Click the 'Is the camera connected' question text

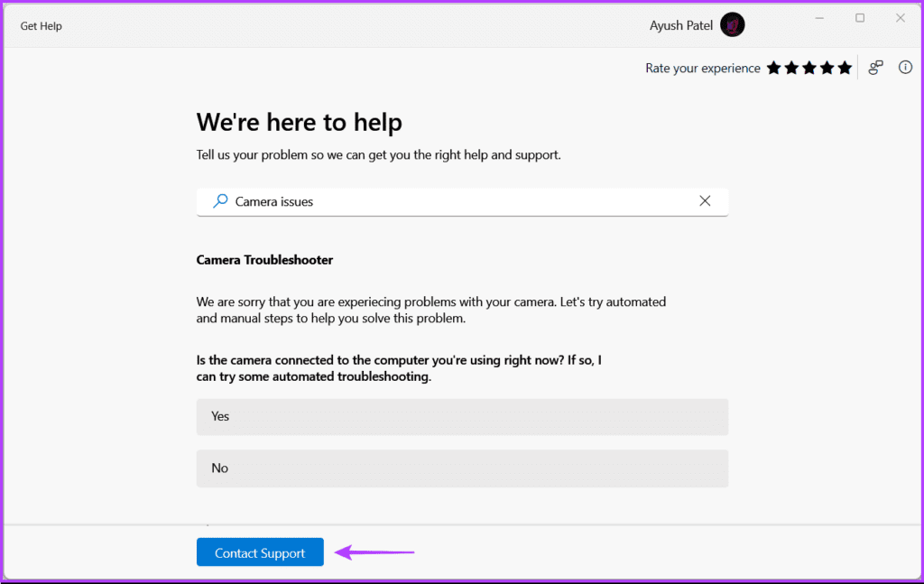pos(399,368)
